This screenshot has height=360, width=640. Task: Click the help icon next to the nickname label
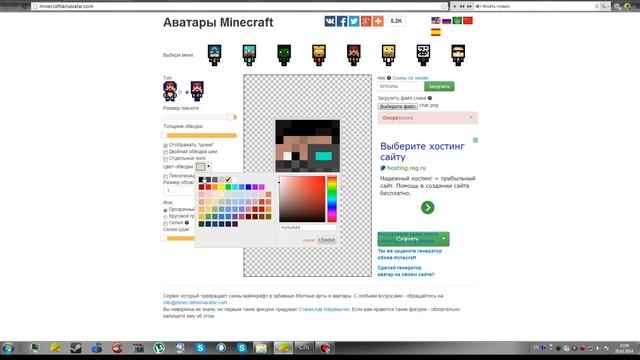(x=389, y=78)
